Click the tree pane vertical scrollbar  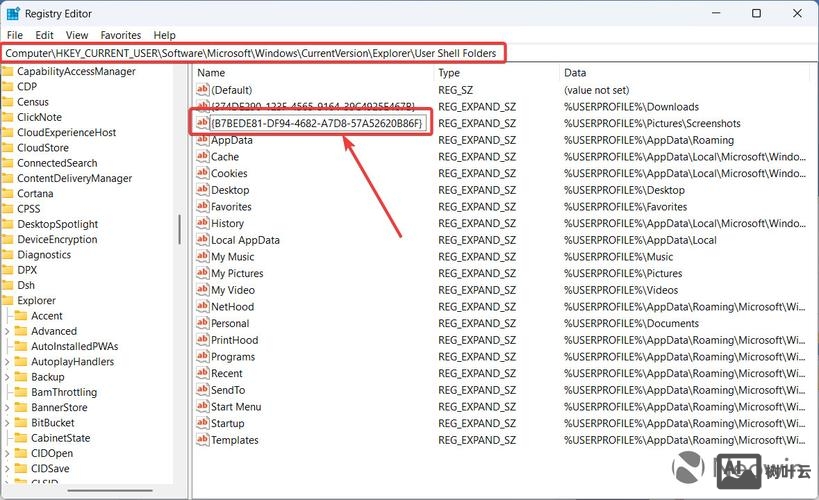[180, 230]
